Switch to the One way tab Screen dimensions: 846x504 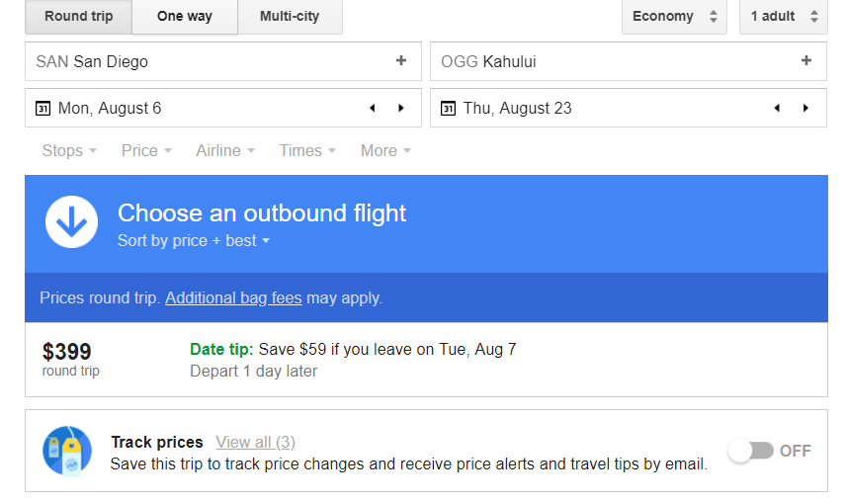(x=185, y=17)
